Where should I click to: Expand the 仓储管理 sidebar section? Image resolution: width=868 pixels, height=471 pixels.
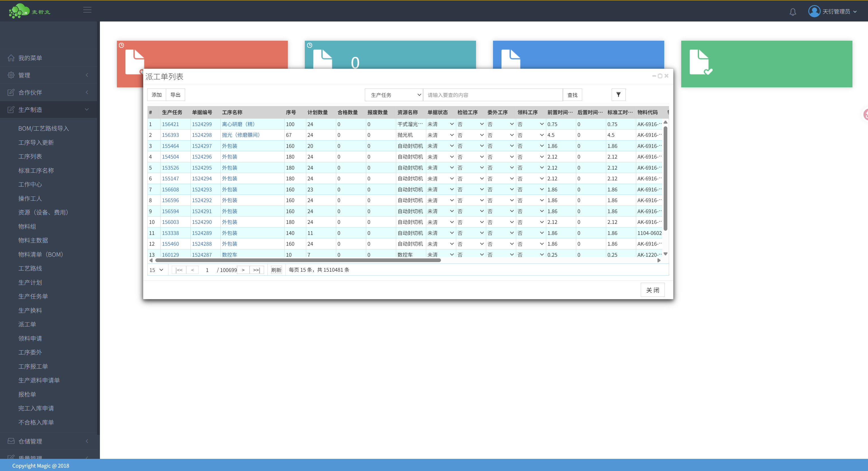pyautogui.click(x=48, y=441)
